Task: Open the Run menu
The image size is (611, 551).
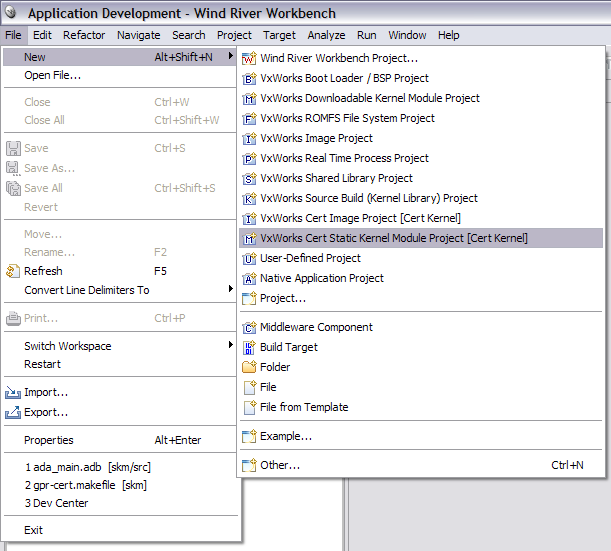Action: [x=367, y=35]
